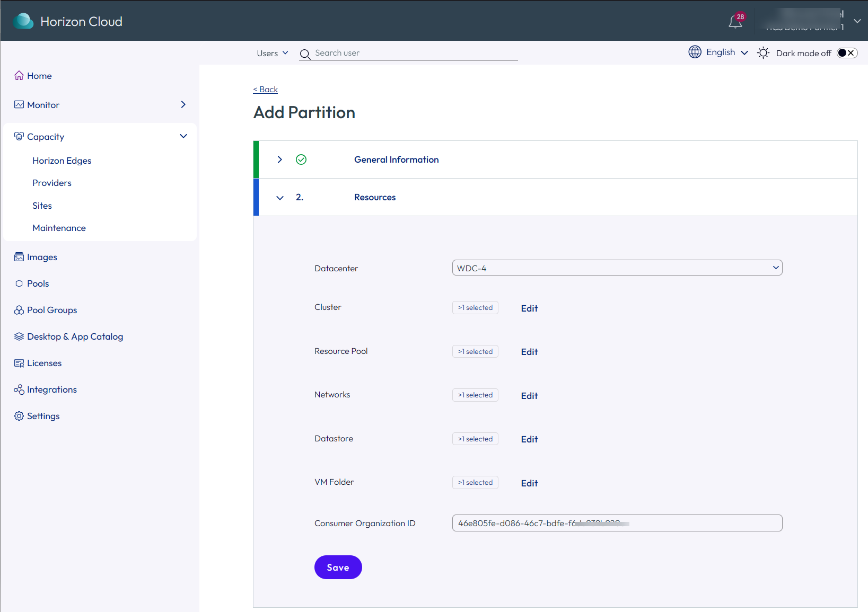This screenshot has height=612, width=868.
Task: Open the English language dropdown
Action: point(727,52)
